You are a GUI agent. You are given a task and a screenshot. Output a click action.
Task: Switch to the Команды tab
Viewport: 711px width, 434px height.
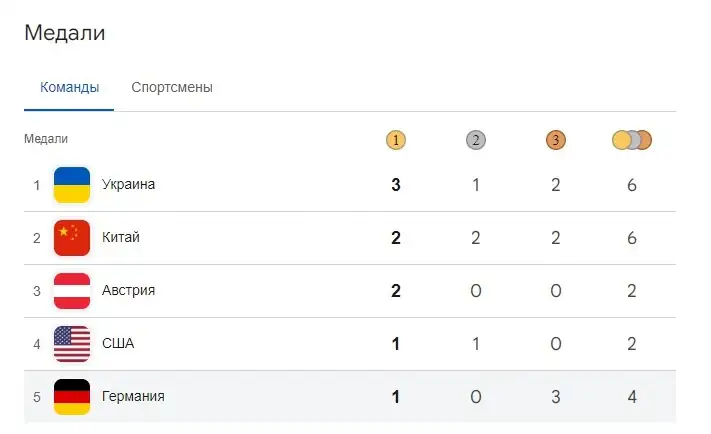pos(70,88)
